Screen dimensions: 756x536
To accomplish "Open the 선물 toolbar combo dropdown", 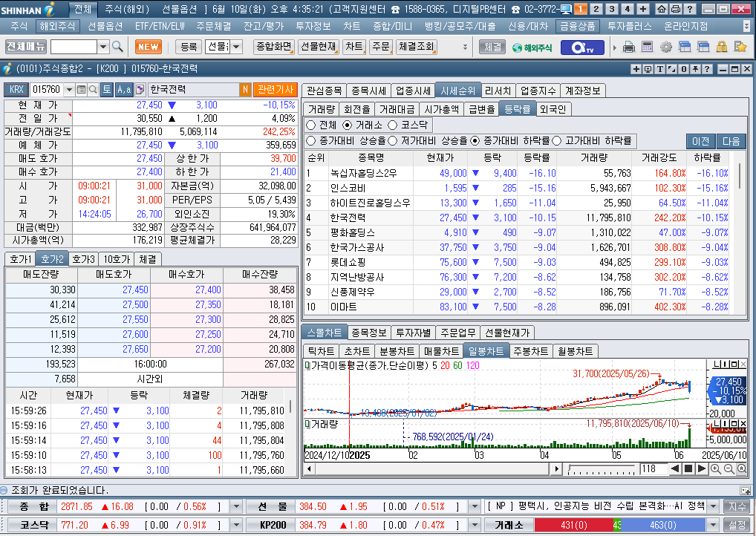I will [236, 47].
